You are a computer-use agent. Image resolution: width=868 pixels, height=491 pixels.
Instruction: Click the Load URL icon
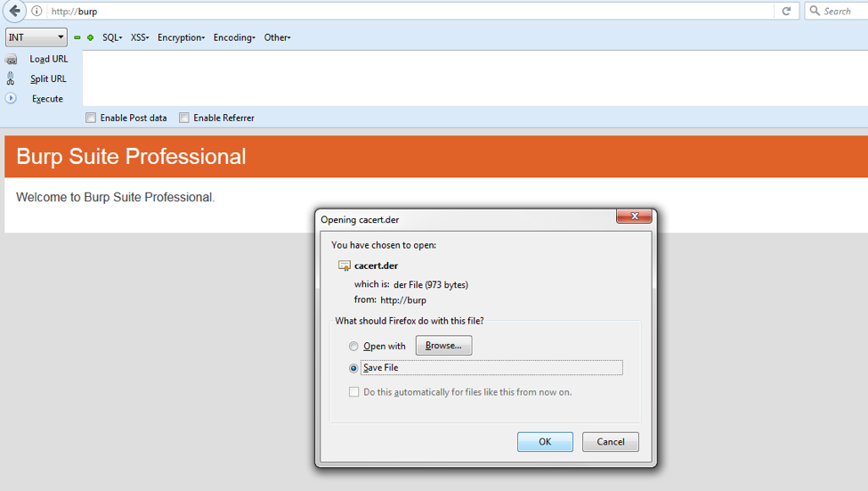tap(11, 60)
